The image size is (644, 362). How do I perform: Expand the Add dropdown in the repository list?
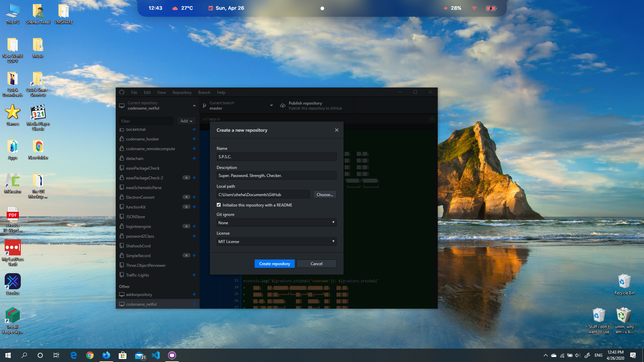[x=186, y=121]
